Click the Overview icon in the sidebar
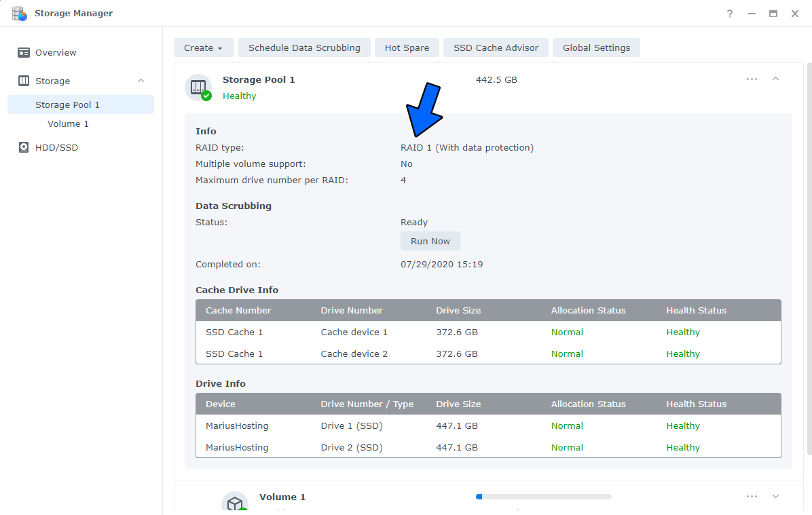This screenshot has height=515, width=812. (x=23, y=52)
